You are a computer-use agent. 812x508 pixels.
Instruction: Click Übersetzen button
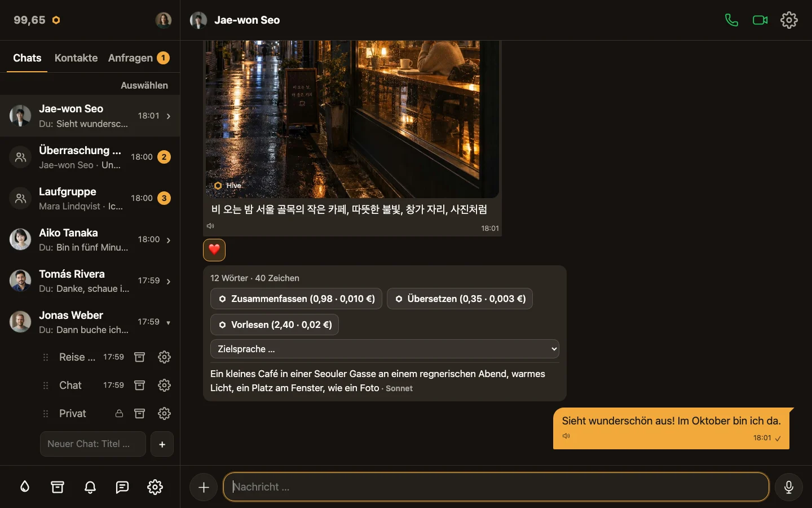point(460,299)
